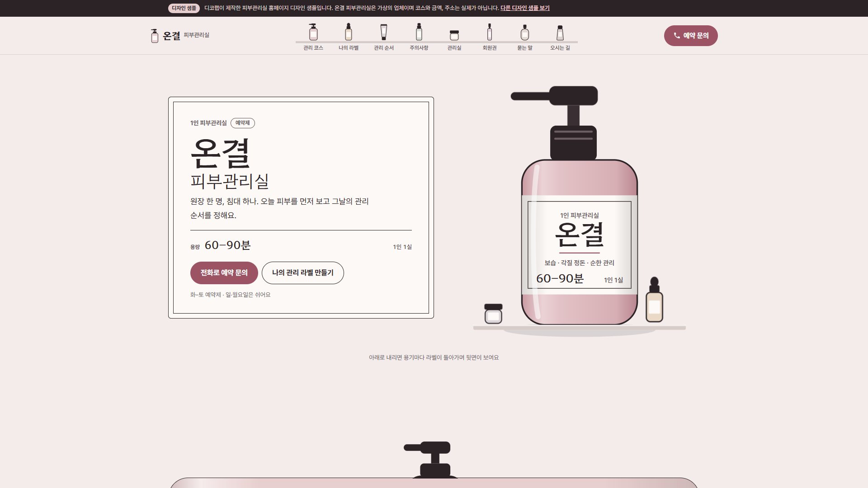Screen dimensions: 868x488
Task: Click the slim bottle icon above 주의사항
Action: point(419,32)
